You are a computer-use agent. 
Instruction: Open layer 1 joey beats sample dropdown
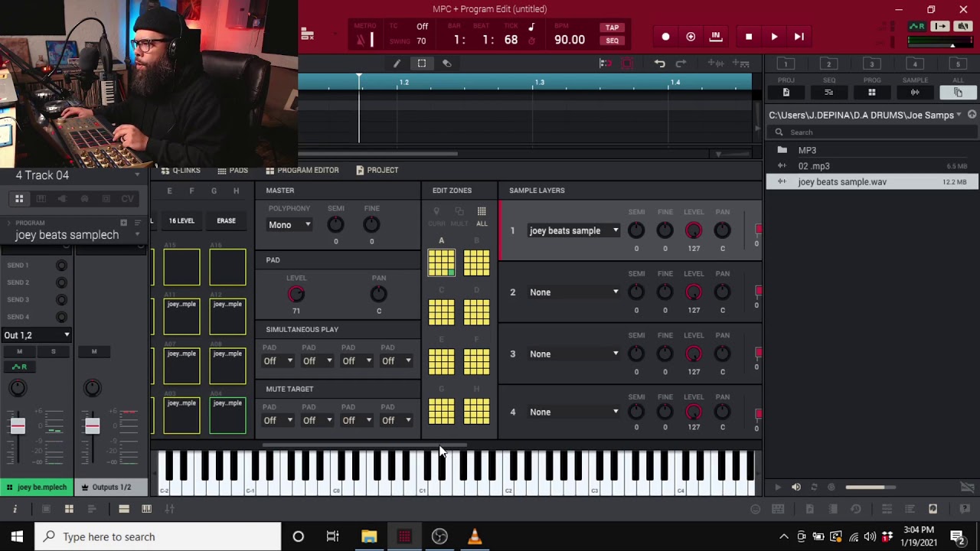573,230
